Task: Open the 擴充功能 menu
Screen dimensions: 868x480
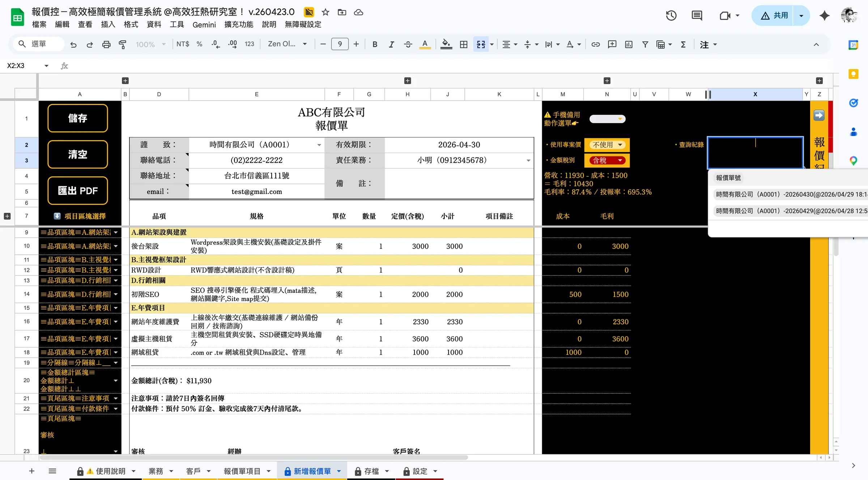Action: coord(239,25)
